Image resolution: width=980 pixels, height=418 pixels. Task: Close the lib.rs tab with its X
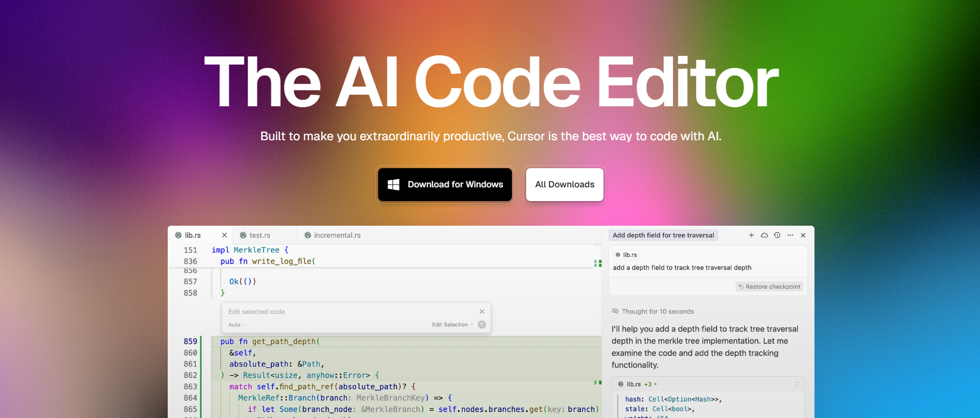[x=224, y=235]
